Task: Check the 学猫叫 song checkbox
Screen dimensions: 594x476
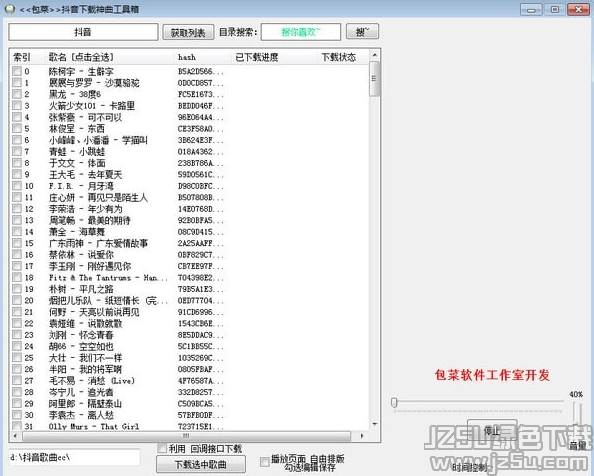Action: (17, 140)
